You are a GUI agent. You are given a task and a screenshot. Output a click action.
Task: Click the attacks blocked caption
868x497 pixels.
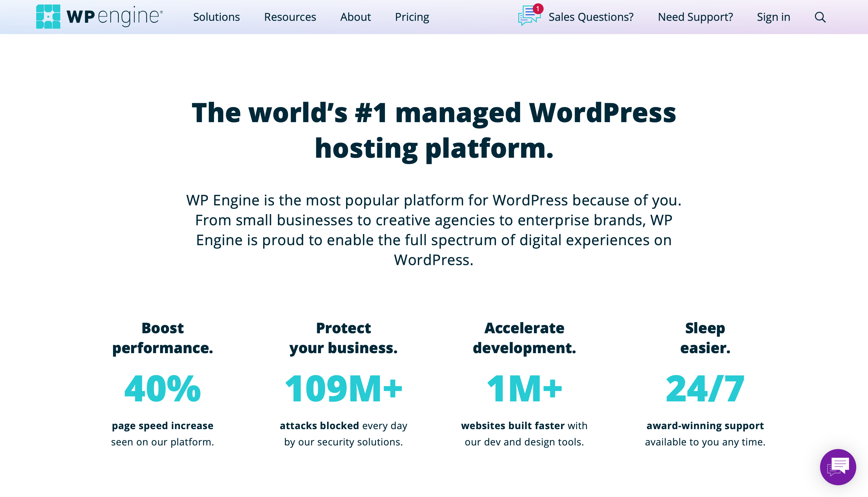point(343,433)
